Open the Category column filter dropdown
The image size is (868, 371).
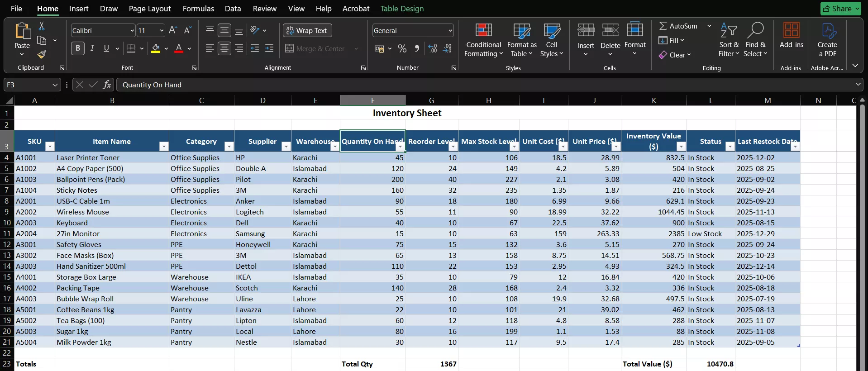click(x=229, y=147)
